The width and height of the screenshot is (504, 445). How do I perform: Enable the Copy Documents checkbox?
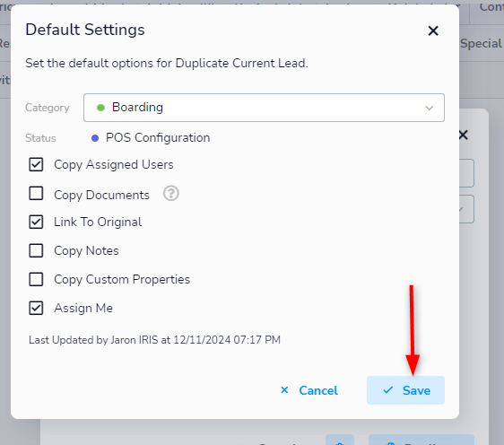point(36,193)
